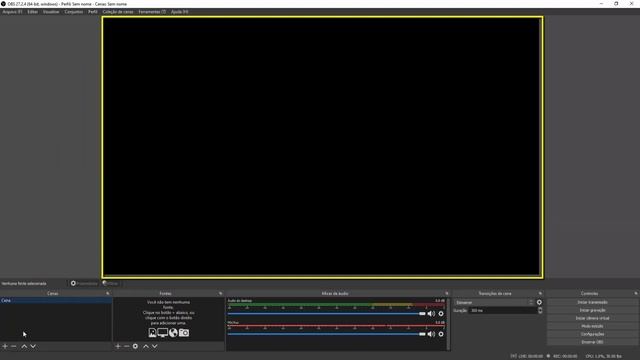
Task: Minimize the OBS window
Action: 601,4
